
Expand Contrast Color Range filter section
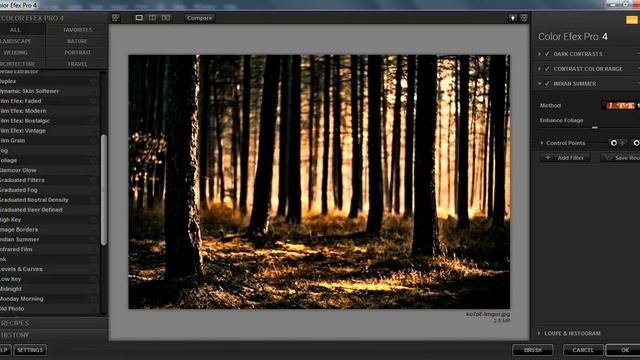[x=539, y=69]
